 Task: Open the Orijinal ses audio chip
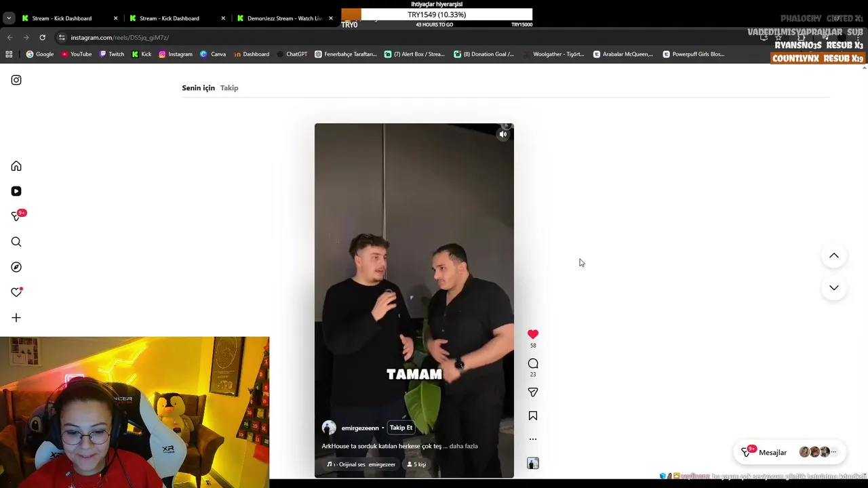pos(361,464)
